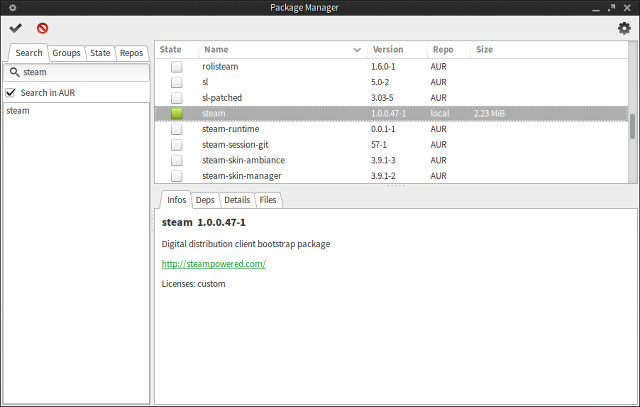Click version 5.0-2 cell

pyautogui.click(x=380, y=82)
